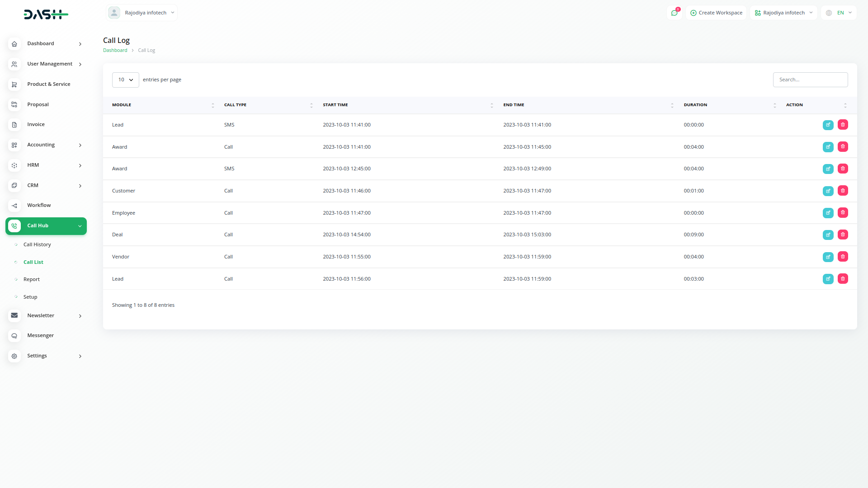
Task: Click the edit icon for the Deal row
Action: tap(828, 235)
